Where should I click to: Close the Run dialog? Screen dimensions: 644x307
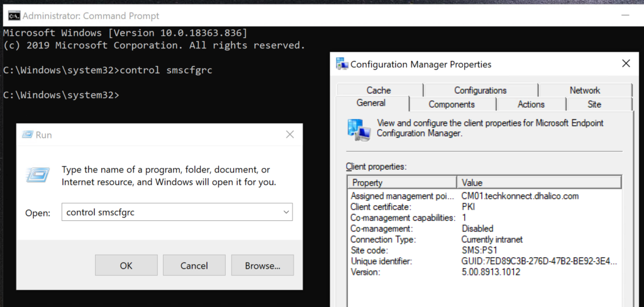pyautogui.click(x=289, y=135)
